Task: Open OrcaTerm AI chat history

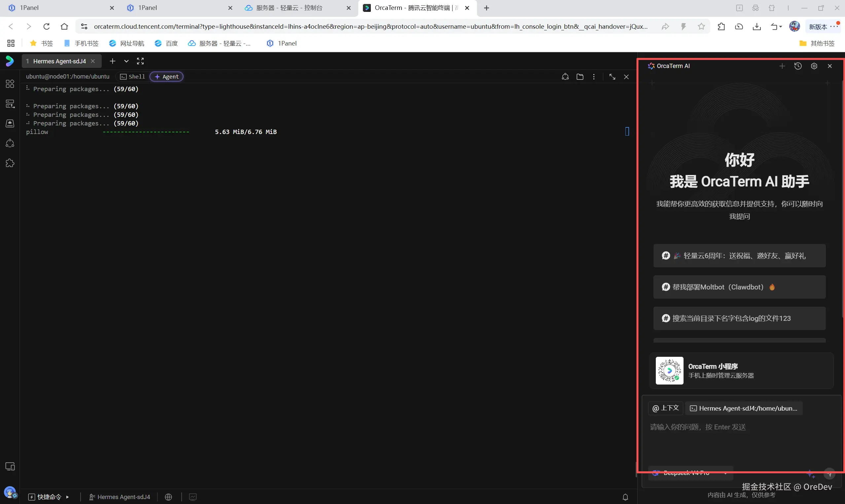Action: pos(798,66)
